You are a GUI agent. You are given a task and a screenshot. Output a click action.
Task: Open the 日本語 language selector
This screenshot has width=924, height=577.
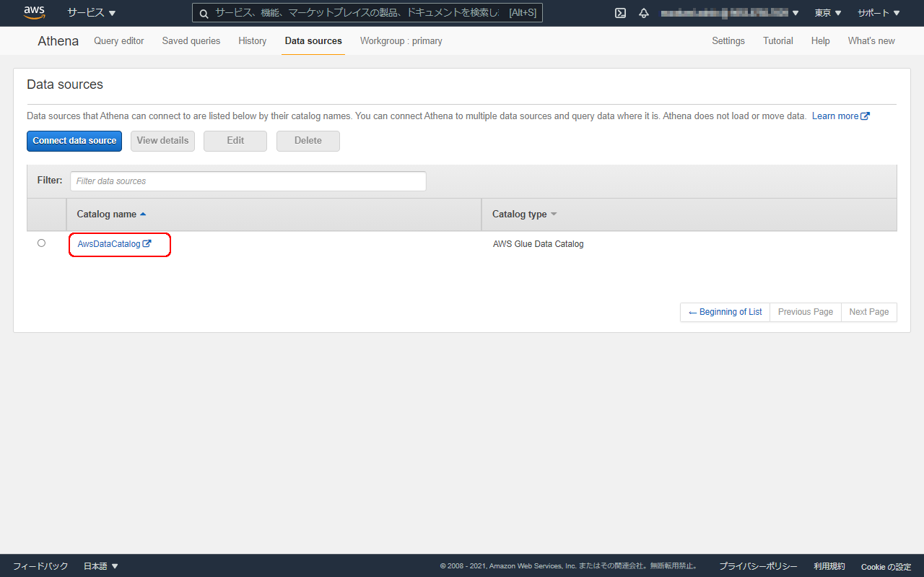pos(101,566)
